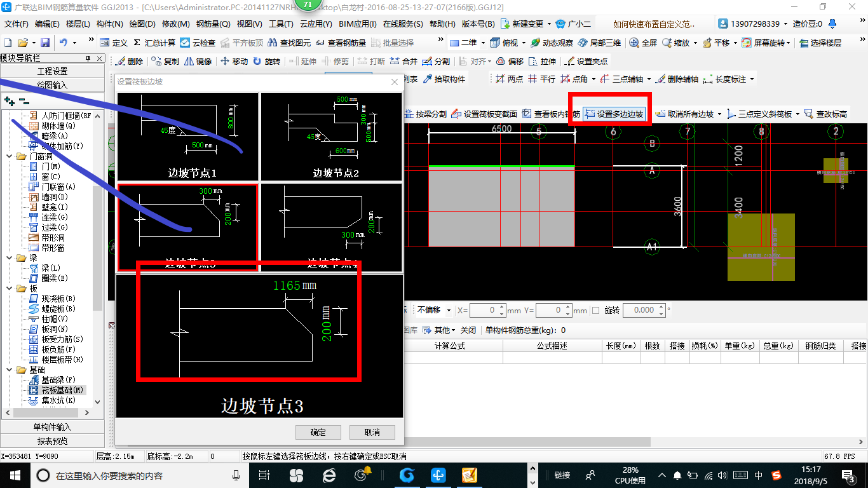
Task: Click 设置夹点 set grip points
Action: click(586, 62)
